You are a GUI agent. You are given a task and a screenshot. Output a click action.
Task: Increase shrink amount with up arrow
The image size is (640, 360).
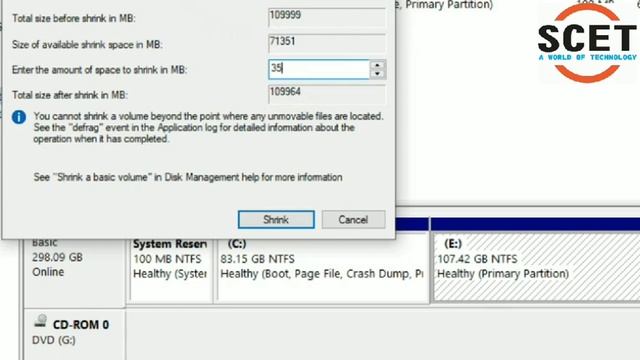(x=378, y=65)
